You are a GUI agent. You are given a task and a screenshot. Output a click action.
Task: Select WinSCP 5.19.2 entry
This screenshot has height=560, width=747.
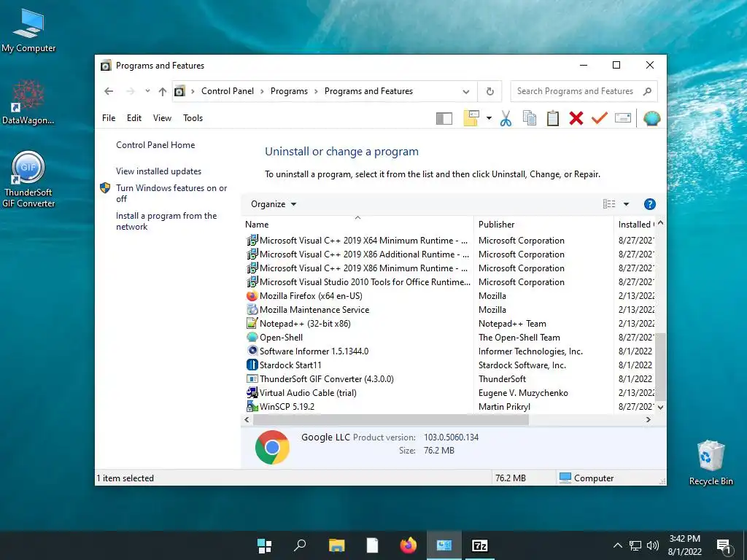point(449,407)
